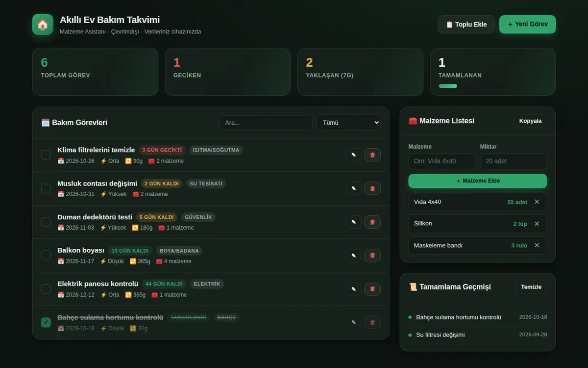The width and height of the screenshot is (588, 368).
Task: Select the Geciken stat card
Action: [x=228, y=72]
